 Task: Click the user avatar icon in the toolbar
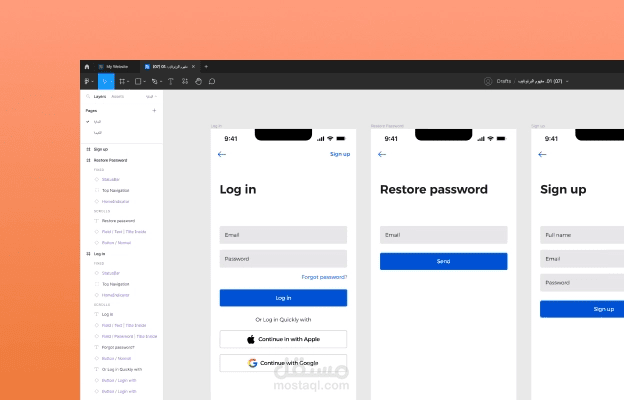point(488,81)
